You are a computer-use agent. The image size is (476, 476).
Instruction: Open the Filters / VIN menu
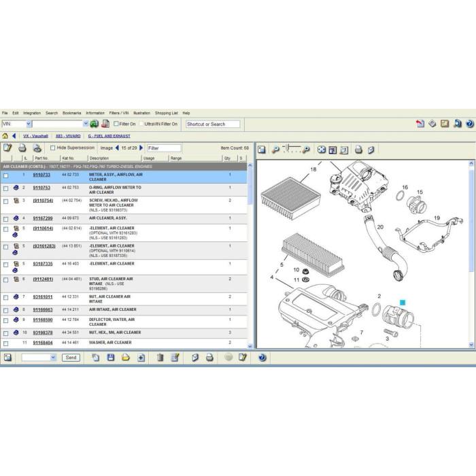(x=119, y=113)
